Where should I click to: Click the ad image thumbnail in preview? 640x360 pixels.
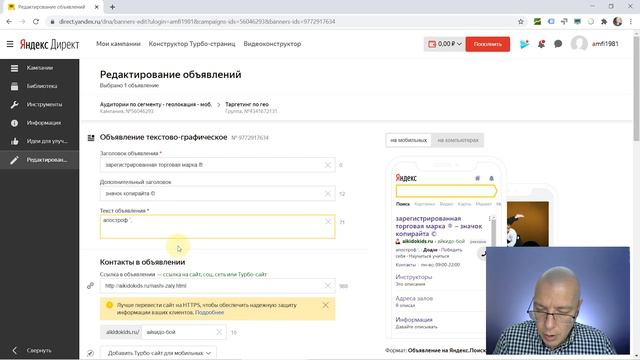click(x=527, y=224)
